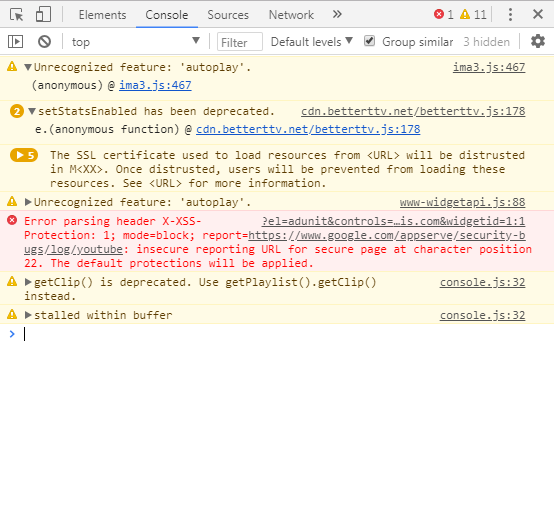
Task: Click in the console prompt input line
Action: click(283, 334)
